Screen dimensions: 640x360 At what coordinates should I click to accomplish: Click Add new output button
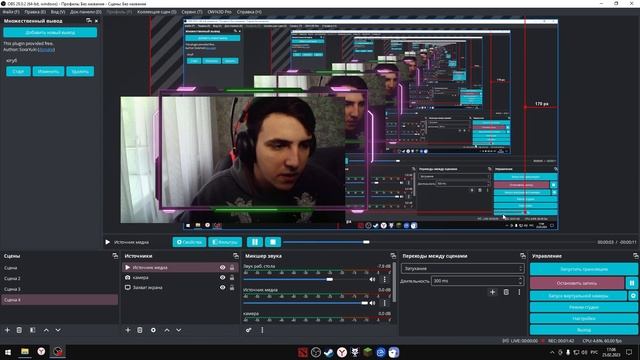point(50,32)
